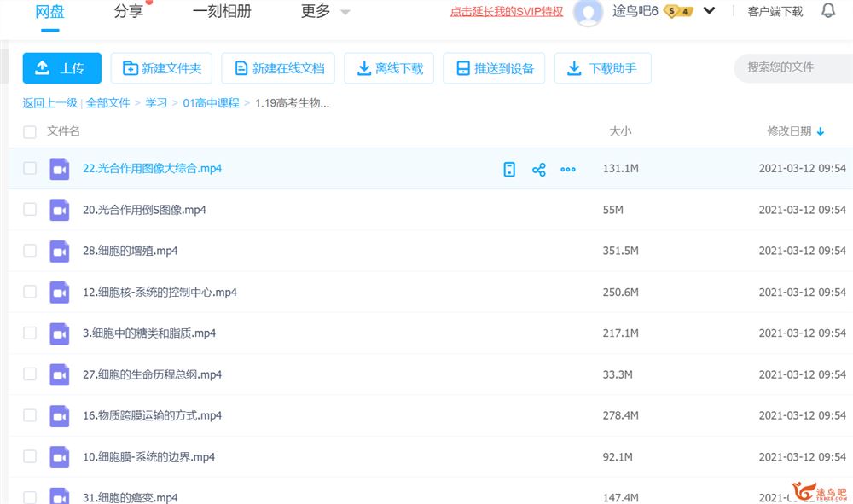Click video icon of 27.细胞的生命历程总纲.mp4
The image size is (853, 504).
coord(60,374)
